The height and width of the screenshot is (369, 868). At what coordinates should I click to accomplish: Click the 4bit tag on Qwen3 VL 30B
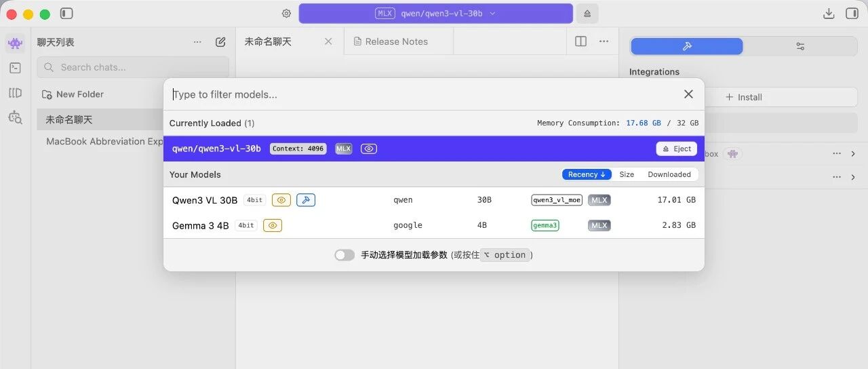254,200
